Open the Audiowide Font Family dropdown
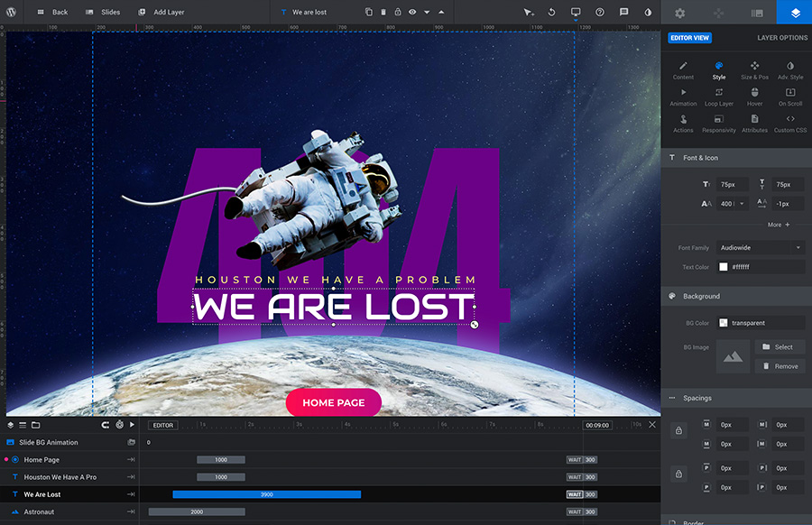This screenshot has height=525, width=812. point(759,247)
